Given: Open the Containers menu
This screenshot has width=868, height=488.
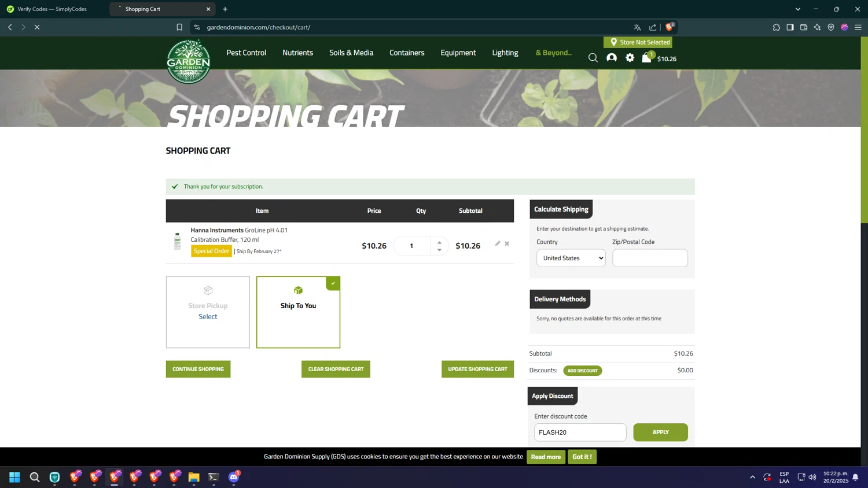Looking at the screenshot, I should (407, 53).
